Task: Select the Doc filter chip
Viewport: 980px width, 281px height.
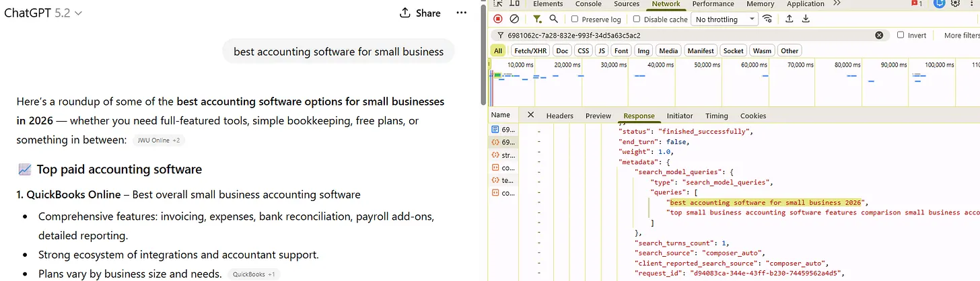Action: pos(562,50)
